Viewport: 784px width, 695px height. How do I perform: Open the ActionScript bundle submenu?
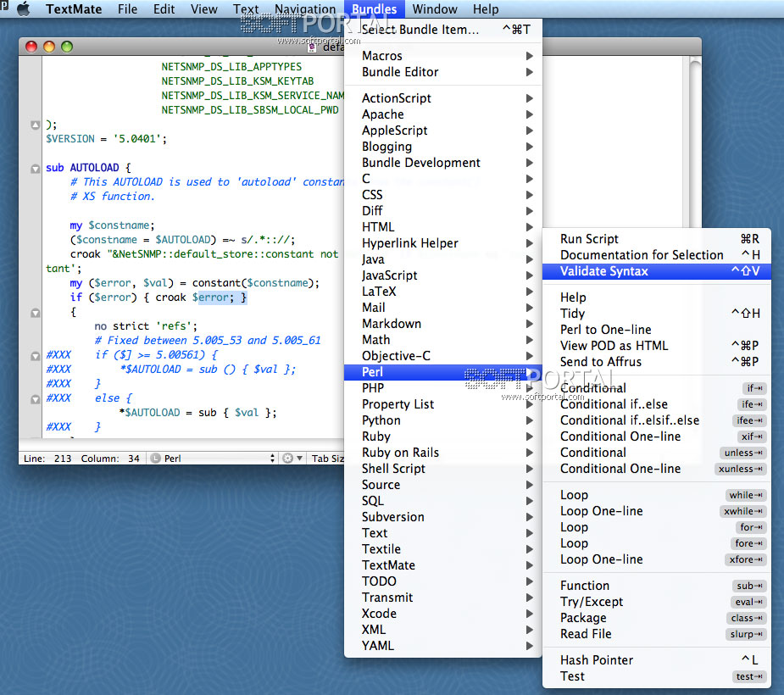(443, 98)
